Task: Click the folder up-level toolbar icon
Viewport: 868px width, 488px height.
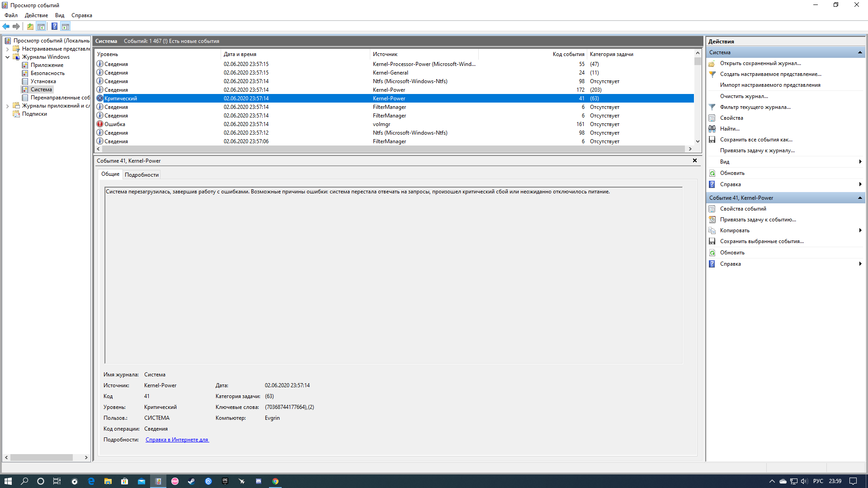Action: tap(30, 26)
